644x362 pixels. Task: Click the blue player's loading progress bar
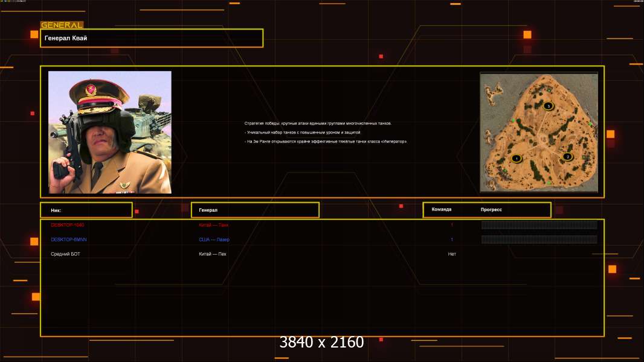[x=539, y=240]
